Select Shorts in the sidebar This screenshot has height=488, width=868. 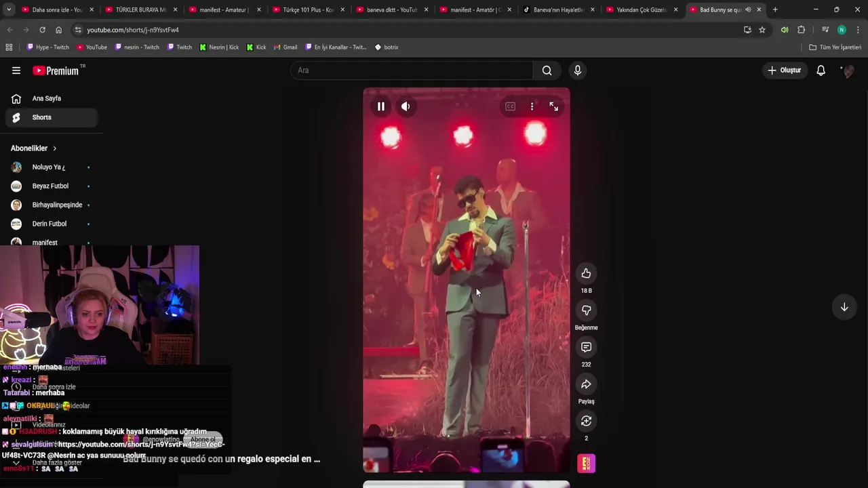click(52, 117)
